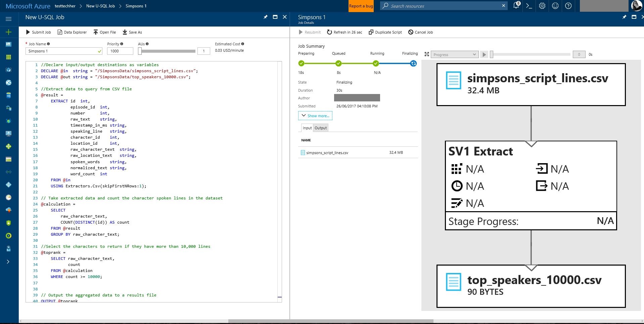Click the user account avatar
This screenshot has height=324, width=644.
tap(636, 6)
